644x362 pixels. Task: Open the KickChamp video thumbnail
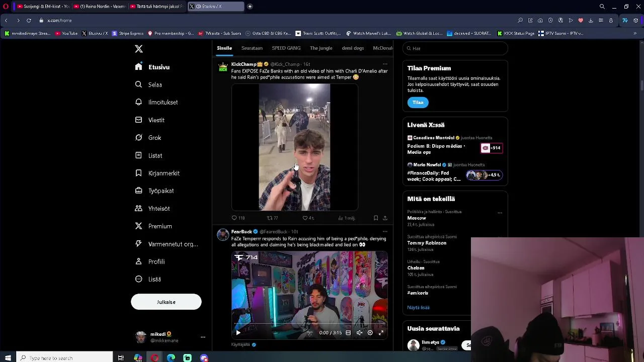[294, 147]
